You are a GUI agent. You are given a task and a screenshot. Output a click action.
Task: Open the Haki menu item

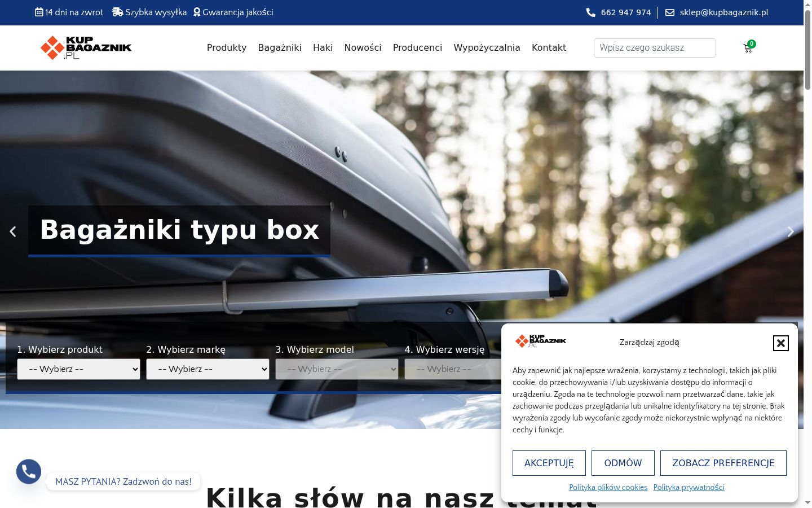(323, 48)
